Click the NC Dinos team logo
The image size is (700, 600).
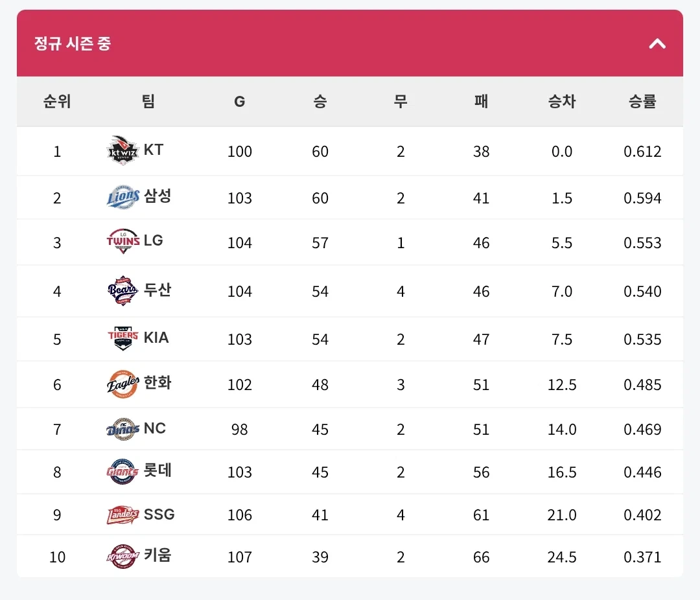click(122, 429)
